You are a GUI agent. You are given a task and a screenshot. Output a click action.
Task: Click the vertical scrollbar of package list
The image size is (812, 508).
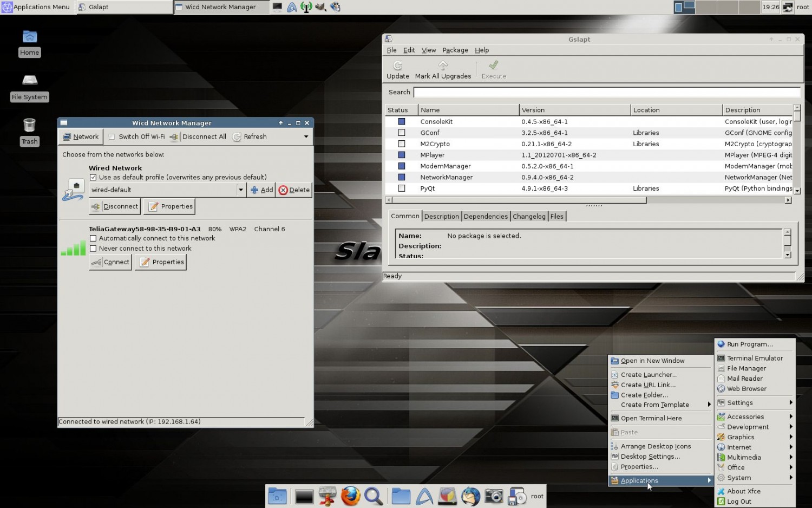797,149
